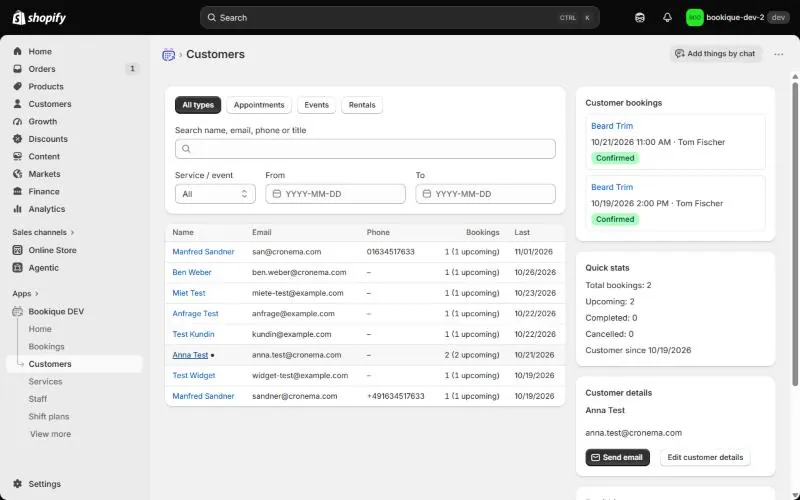Open Beard Trim booking on 10/21/2026
The width and height of the screenshot is (800, 500).
pyautogui.click(x=612, y=126)
